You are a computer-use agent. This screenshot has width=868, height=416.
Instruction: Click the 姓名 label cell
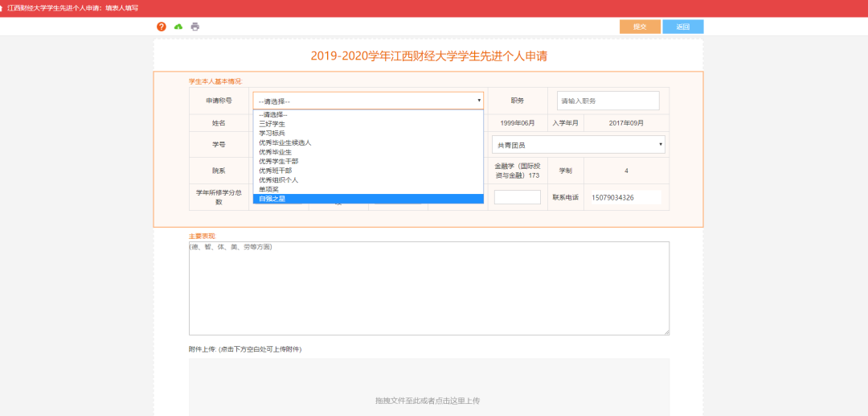(219, 123)
